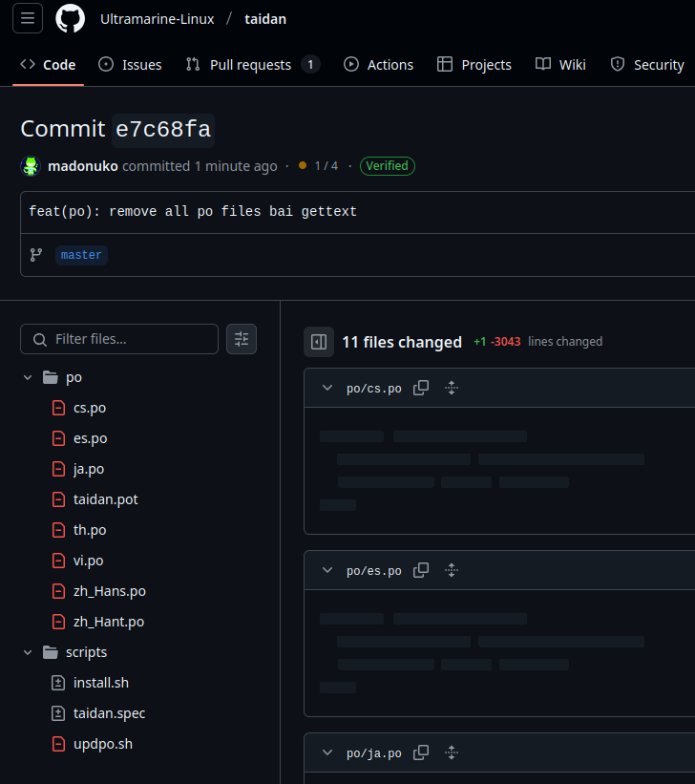Screen dimensions: 695x784
Task: Click the modified-file icon beside taidan.spec
Action: [x=58, y=713]
